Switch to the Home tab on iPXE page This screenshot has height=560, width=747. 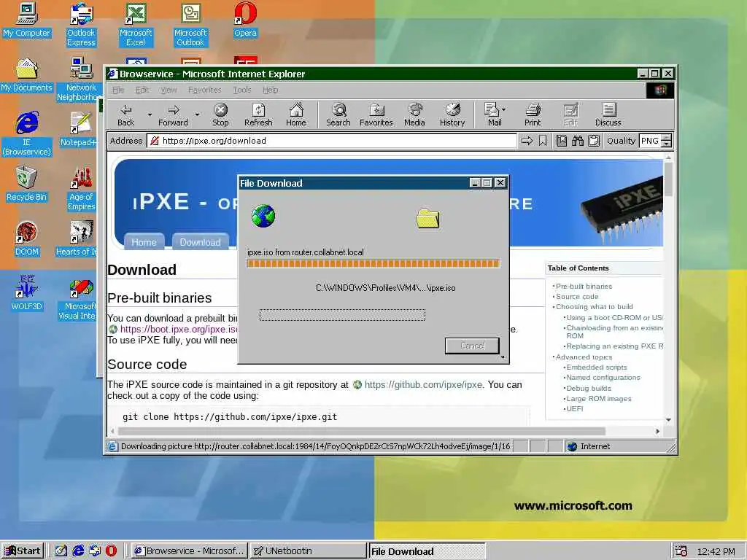[x=144, y=242]
